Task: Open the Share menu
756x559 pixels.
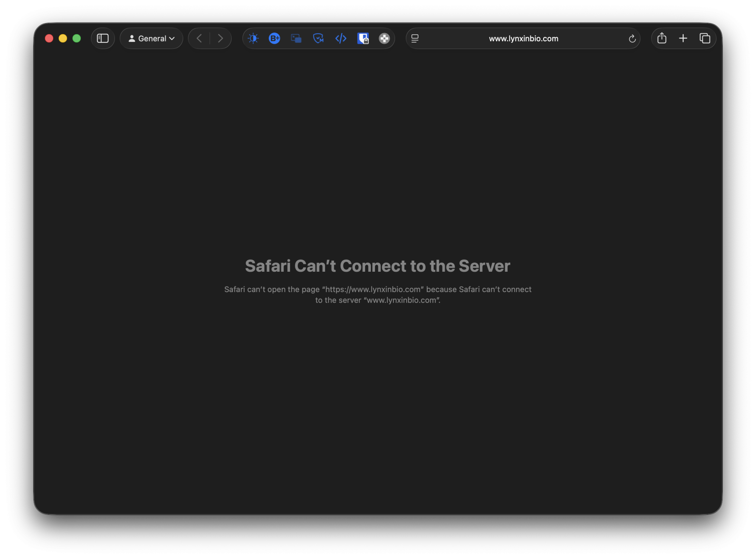Action: click(x=661, y=38)
